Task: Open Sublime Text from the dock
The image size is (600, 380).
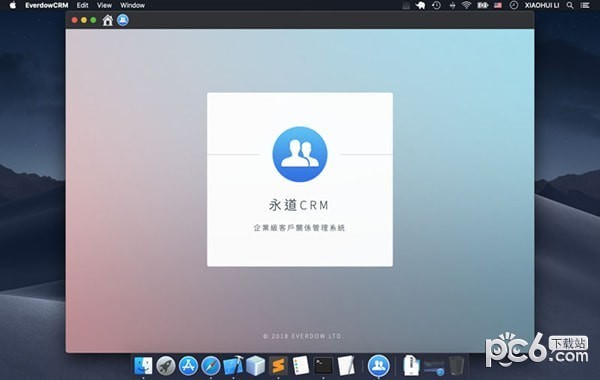Action: tap(278, 366)
